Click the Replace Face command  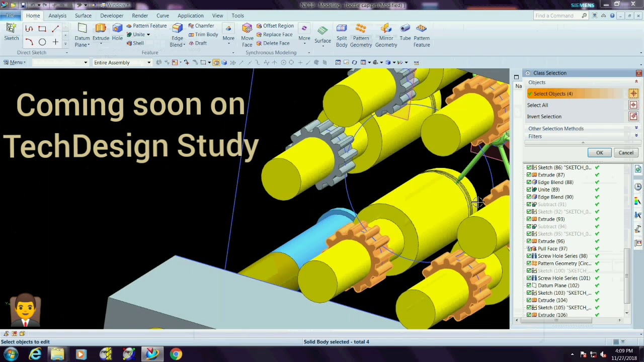[274, 35]
